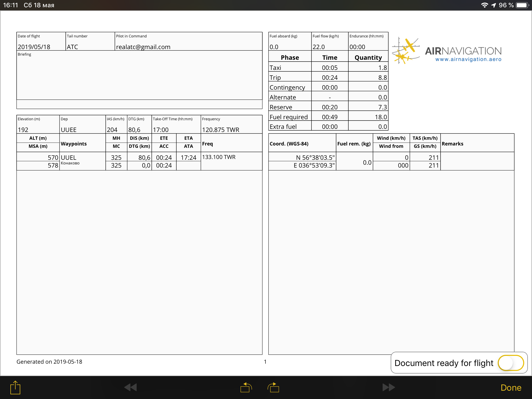Tap the share/export icon in the bottom toolbar
Screen dimensions: 532x399
pyautogui.click(x=15, y=387)
